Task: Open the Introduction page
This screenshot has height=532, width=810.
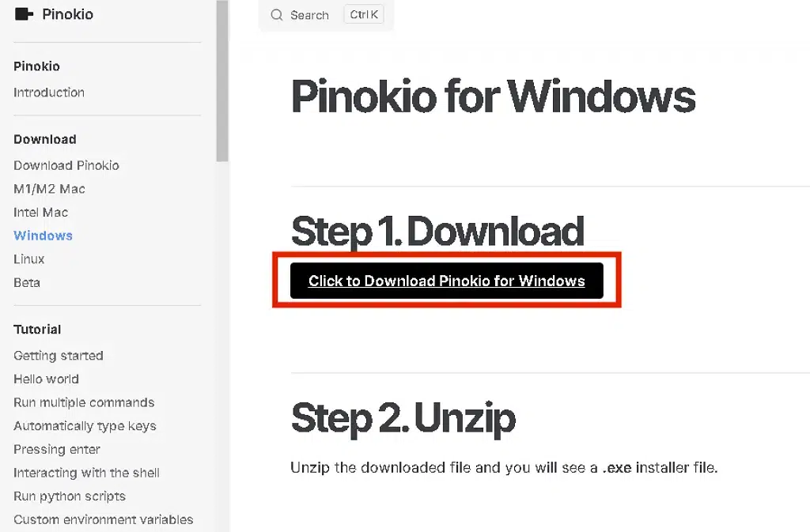Action: pyautogui.click(x=49, y=92)
